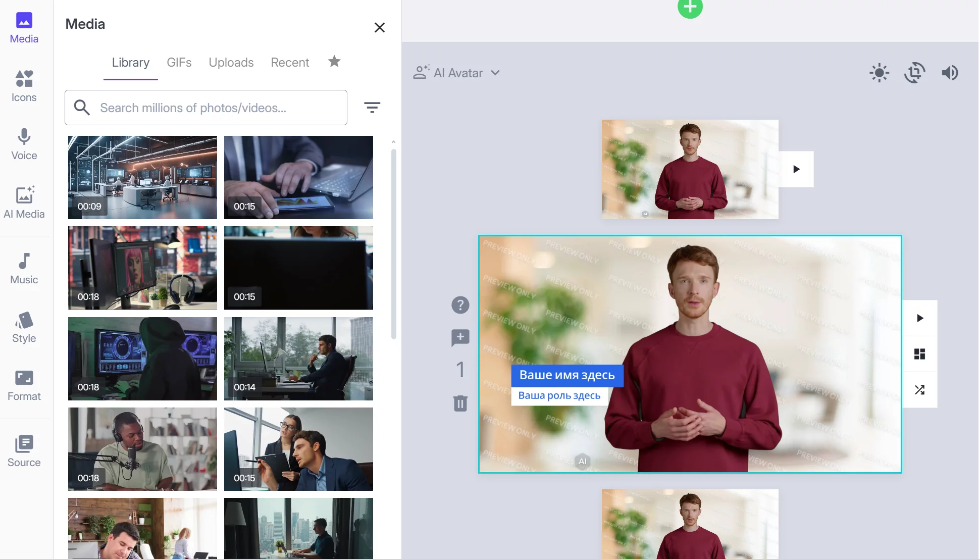Open the Media sidebar section
This screenshot has height=559, width=980.
pyautogui.click(x=24, y=28)
